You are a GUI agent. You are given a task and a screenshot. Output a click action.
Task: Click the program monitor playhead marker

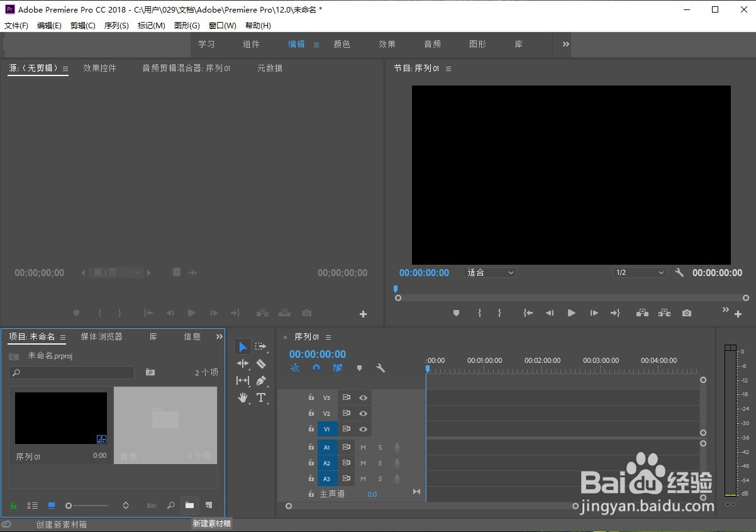(x=396, y=289)
